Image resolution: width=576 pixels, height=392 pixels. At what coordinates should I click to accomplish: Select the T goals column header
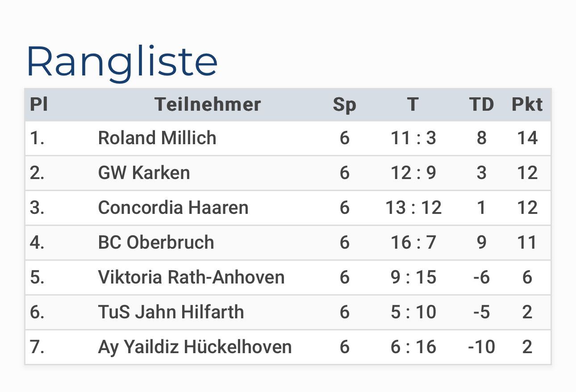click(x=413, y=104)
